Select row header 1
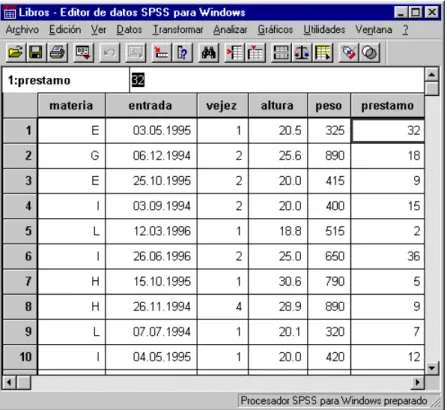Viewport: 447px width, 410px height. [20, 130]
